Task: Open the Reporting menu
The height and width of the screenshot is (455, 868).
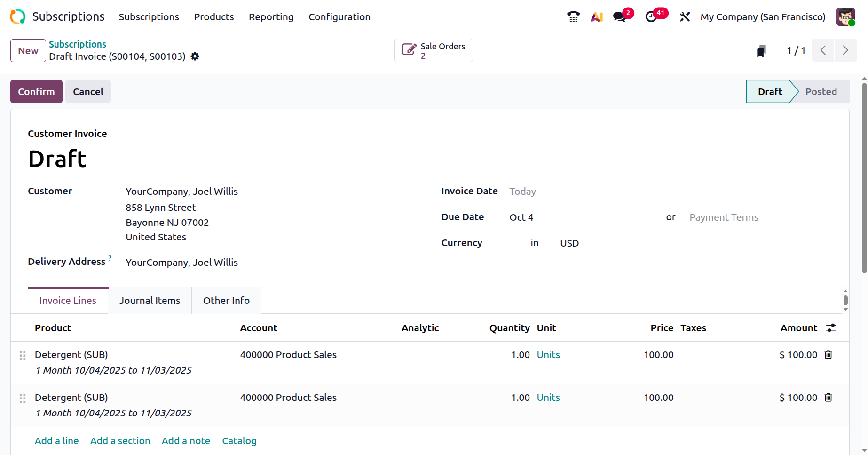Action: (271, 17)
